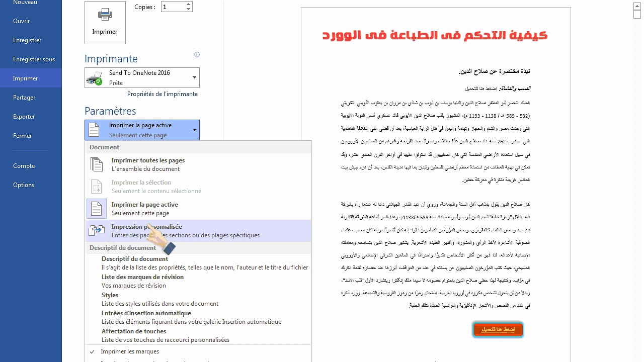Open Propriétés de l'imprimante link
The height and width of the screenshot is (362, 644).
pos(163,94)
